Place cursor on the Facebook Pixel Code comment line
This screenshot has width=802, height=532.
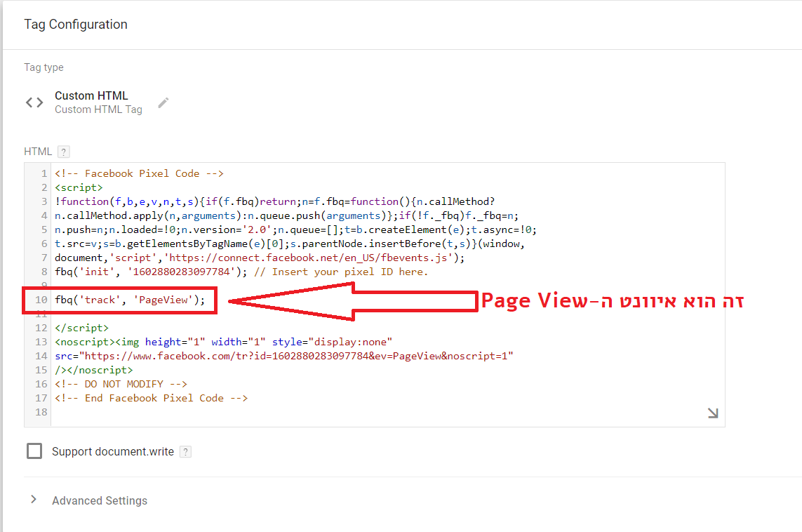coord(139,173)
